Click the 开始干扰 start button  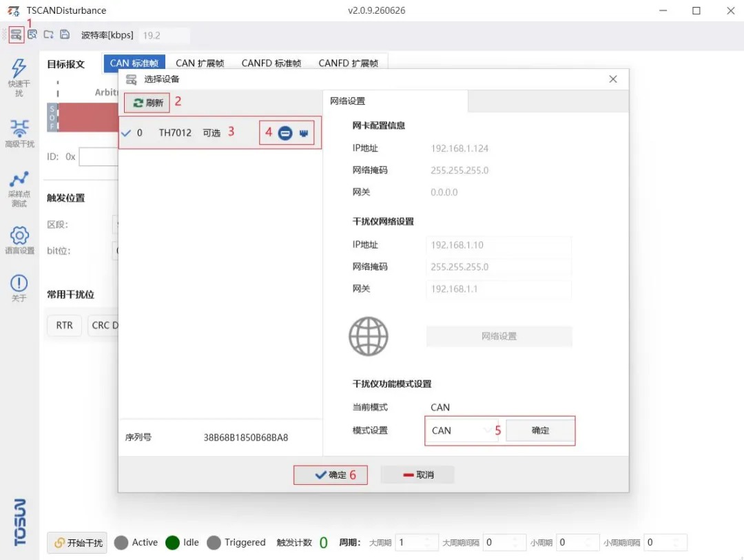(77, 543)
